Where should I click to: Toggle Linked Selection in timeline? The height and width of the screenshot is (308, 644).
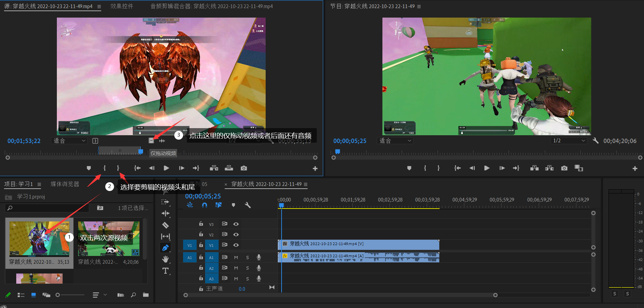pos(219,205)
